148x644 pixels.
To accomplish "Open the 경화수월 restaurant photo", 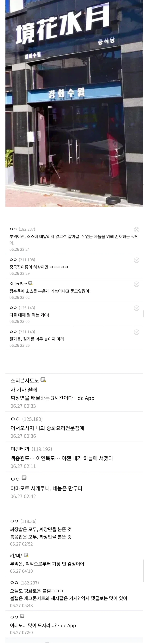I will click(x=74, y=105).
